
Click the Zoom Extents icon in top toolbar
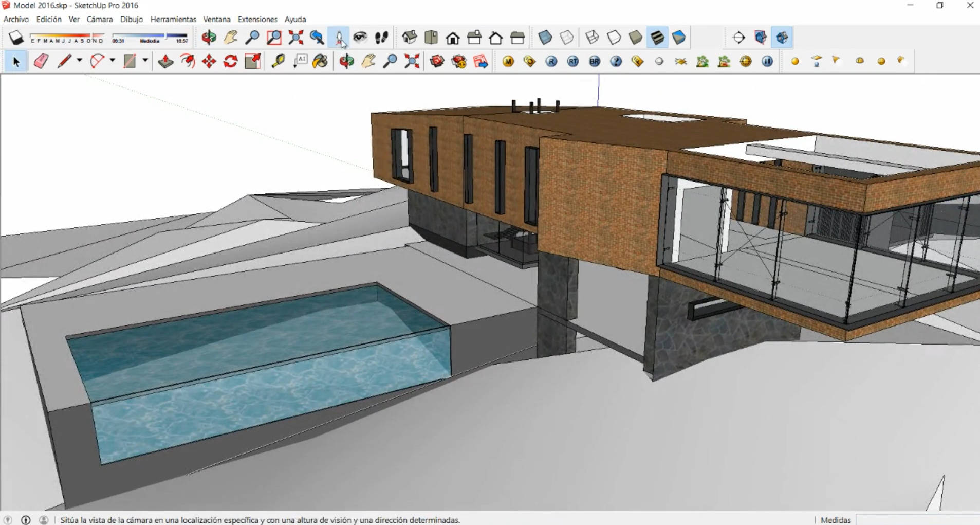295,38
